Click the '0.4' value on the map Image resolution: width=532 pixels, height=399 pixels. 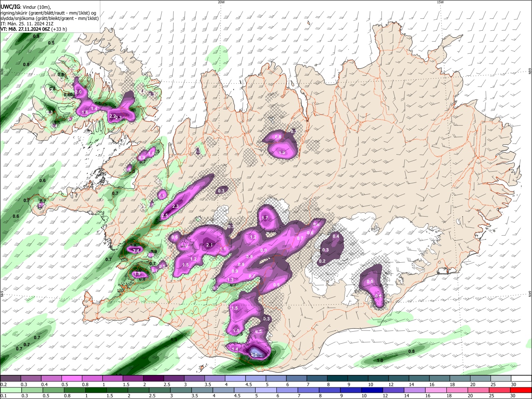[336, 236]
